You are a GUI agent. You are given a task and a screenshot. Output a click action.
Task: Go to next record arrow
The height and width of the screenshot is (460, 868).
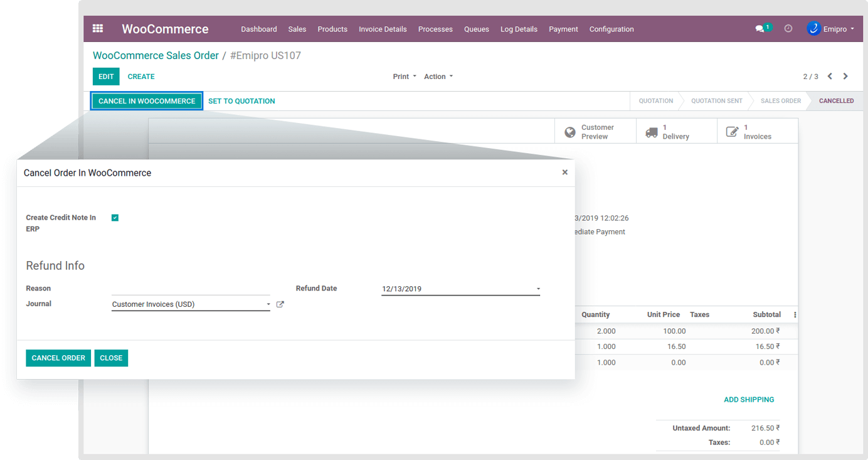pos(845,77)
